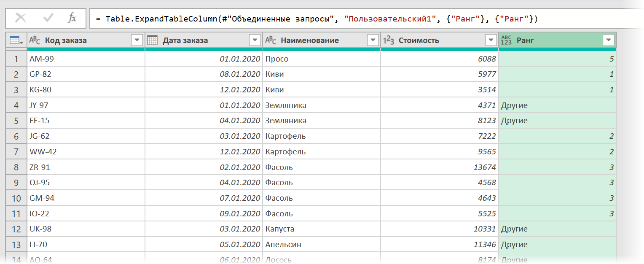Click cell FE-15
This screenshot has height=264, width=644.
pos(86,121)
